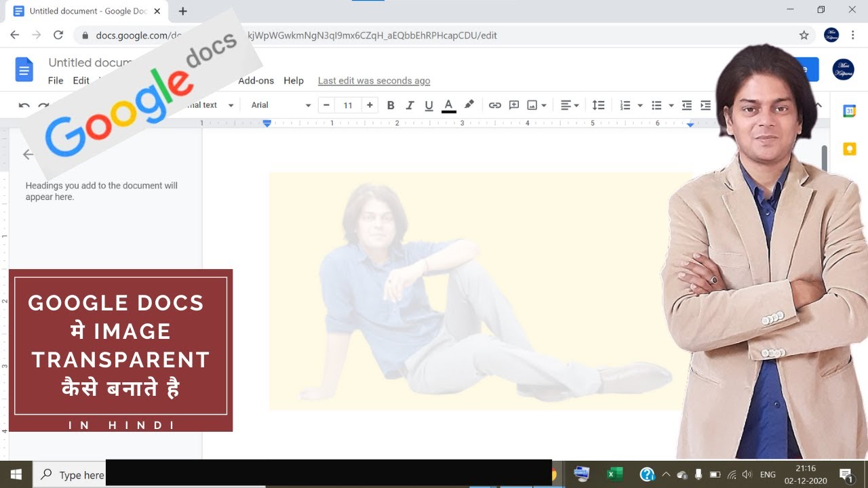The width and height of the screenshot is (868, 488).
Task: Click the browser address bar URL
Action: pos(297,35)
